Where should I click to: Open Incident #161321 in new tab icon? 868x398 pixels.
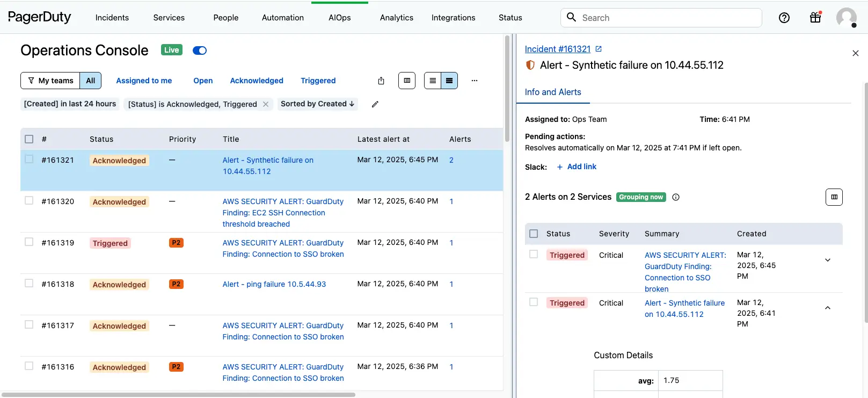click(599, 49)
